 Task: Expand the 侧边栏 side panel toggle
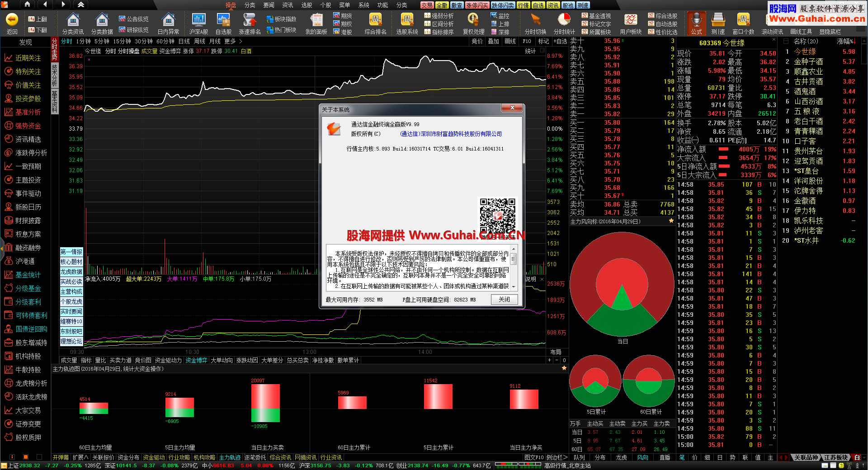click(556, 457)
